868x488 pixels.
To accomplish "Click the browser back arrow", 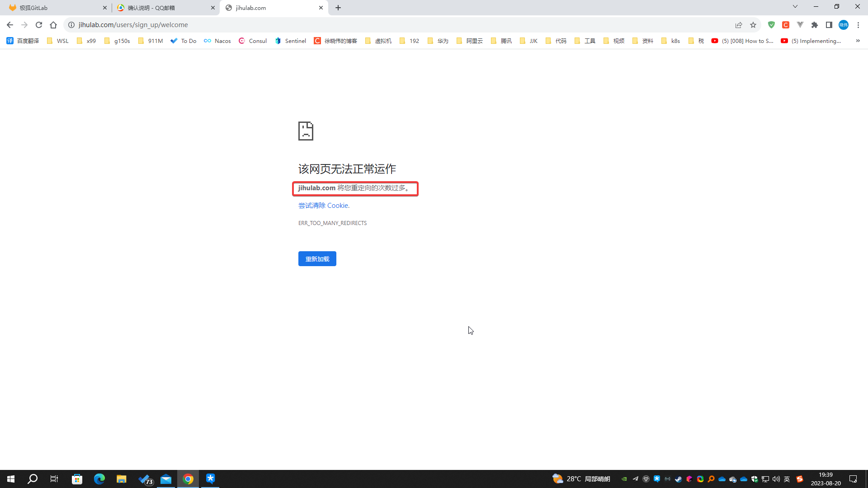I will [10, 25].
